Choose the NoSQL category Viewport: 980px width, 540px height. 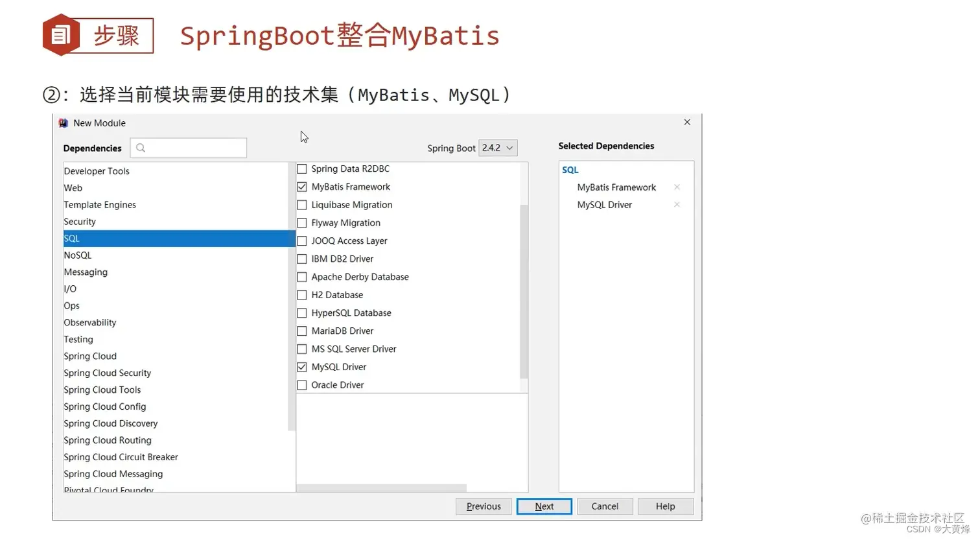click(x=175, y=255)
